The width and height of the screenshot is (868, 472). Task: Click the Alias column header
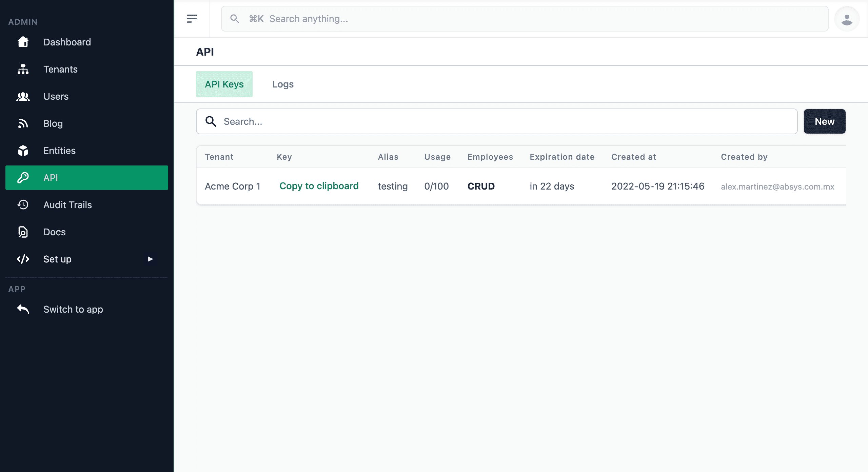[x=388, y=157]
